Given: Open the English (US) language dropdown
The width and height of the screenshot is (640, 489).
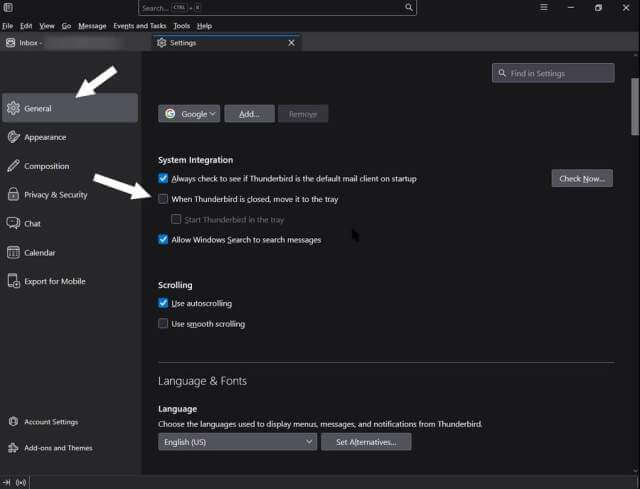Looking at the screenshot, I should (x=238, y=442).
